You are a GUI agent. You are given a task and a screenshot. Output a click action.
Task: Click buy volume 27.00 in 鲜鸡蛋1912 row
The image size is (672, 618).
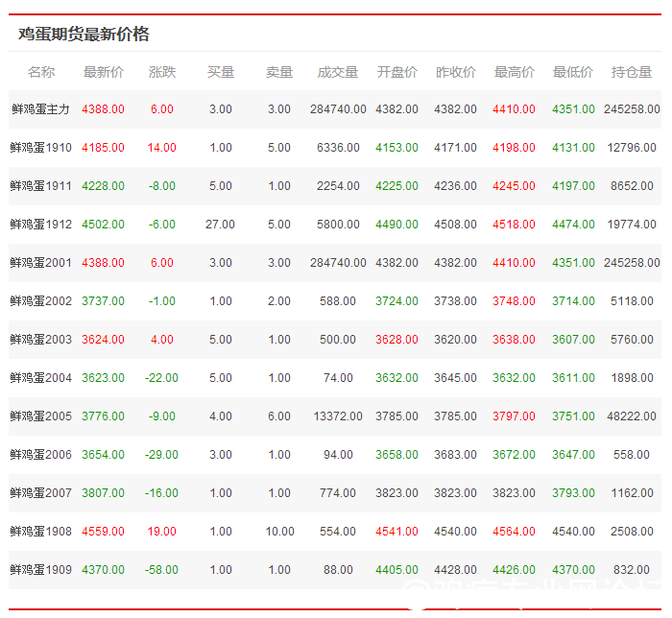pyautogui.click(x=220, y=225)
